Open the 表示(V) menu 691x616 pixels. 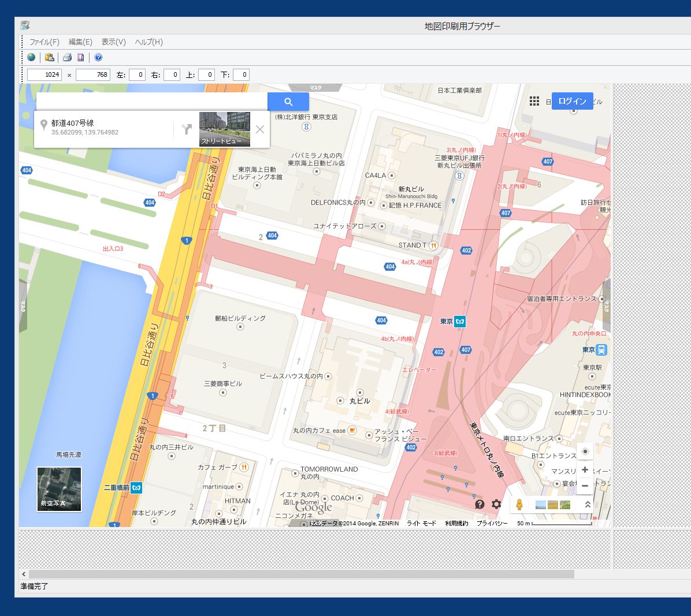click(114, 42)
